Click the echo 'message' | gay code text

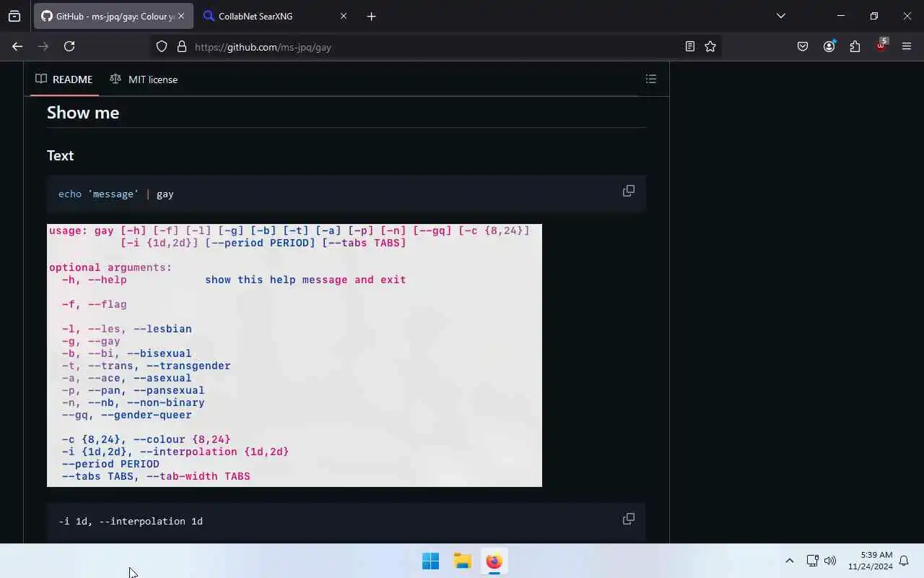(116, 194)
